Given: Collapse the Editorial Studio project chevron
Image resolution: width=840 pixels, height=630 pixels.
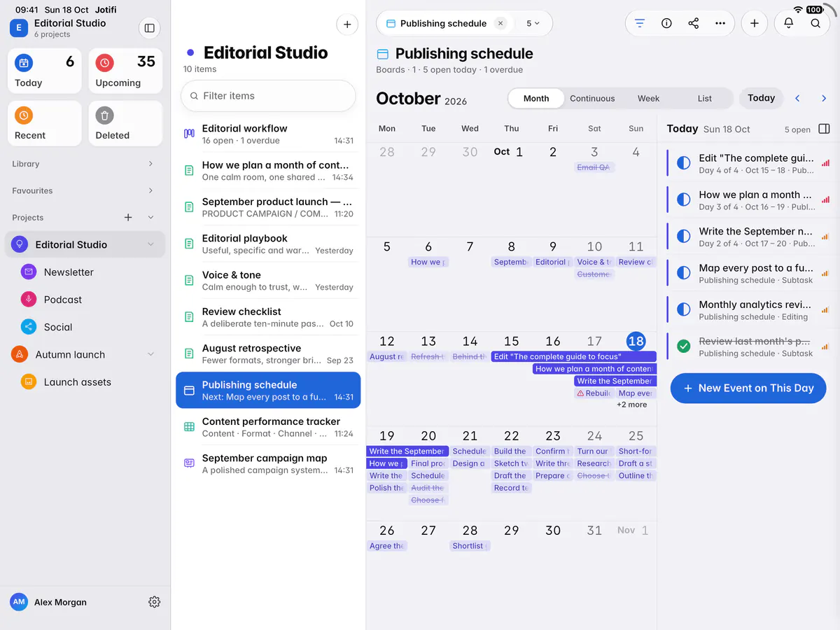Looking at the screenshot, I should 150,244.
